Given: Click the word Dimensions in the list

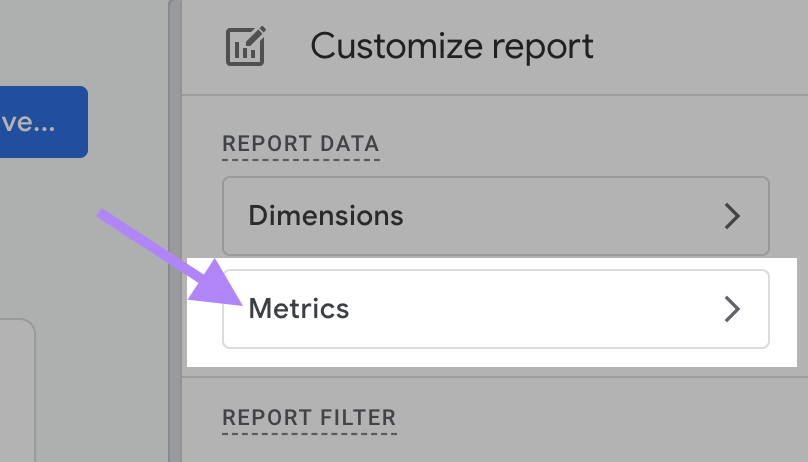Looking at the screenshot, I should 326,216.
